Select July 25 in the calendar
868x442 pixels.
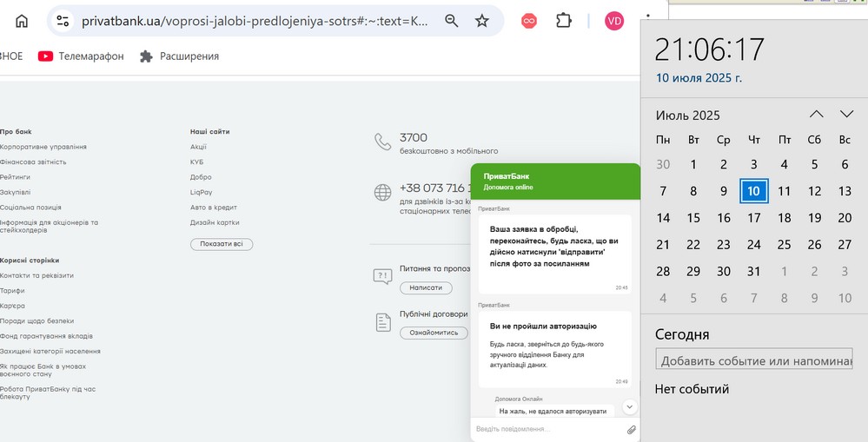pos(784,245)
